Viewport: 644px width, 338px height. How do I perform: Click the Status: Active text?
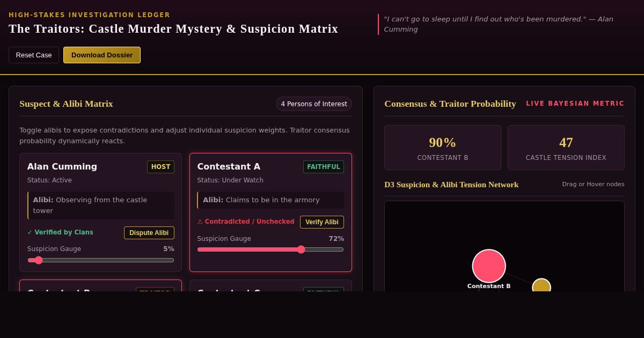[x=49, y=180]
